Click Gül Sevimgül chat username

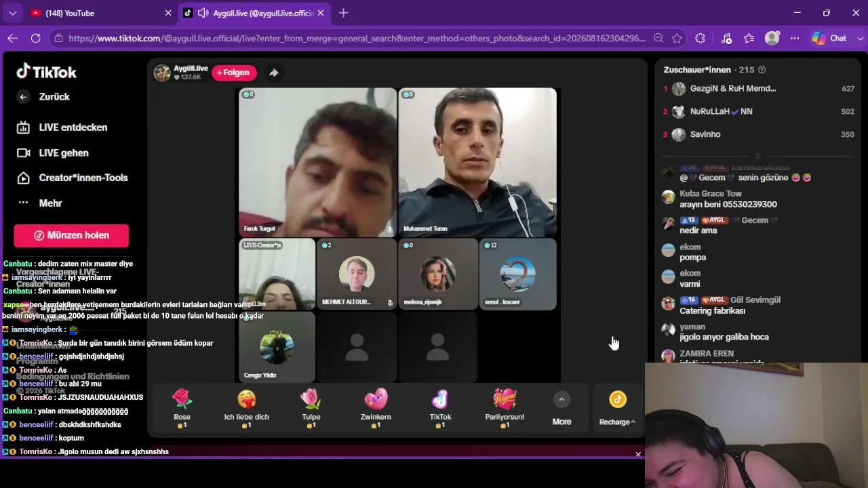click(x=755, y=300)
